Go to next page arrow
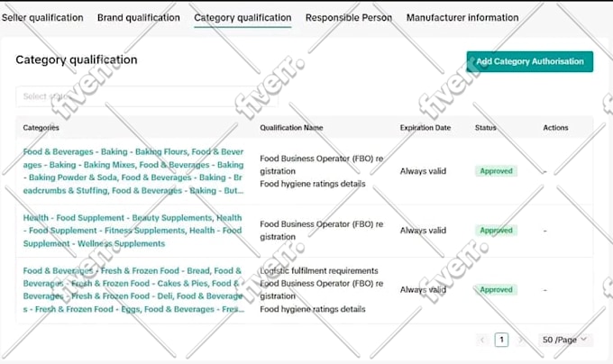The image size is (613, 364). [520, 340]
